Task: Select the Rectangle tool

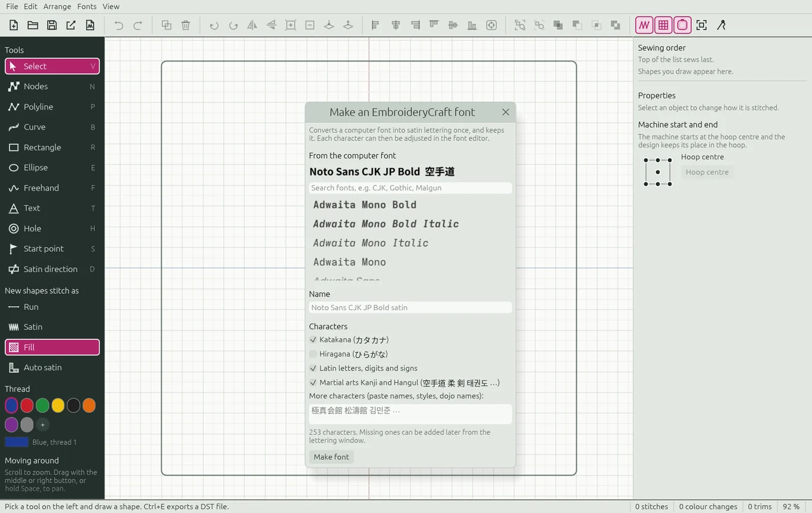Action: [x=52, y=147]
